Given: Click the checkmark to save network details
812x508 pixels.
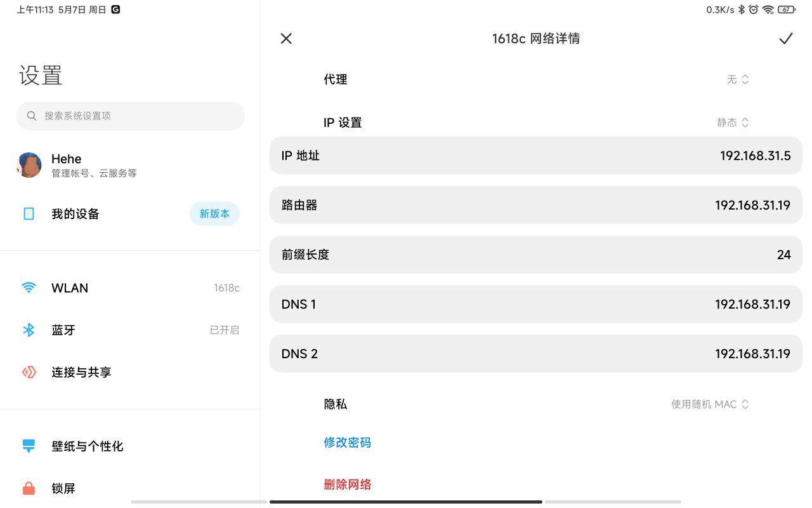Looking at the screenshot, I should pos(786,39).
